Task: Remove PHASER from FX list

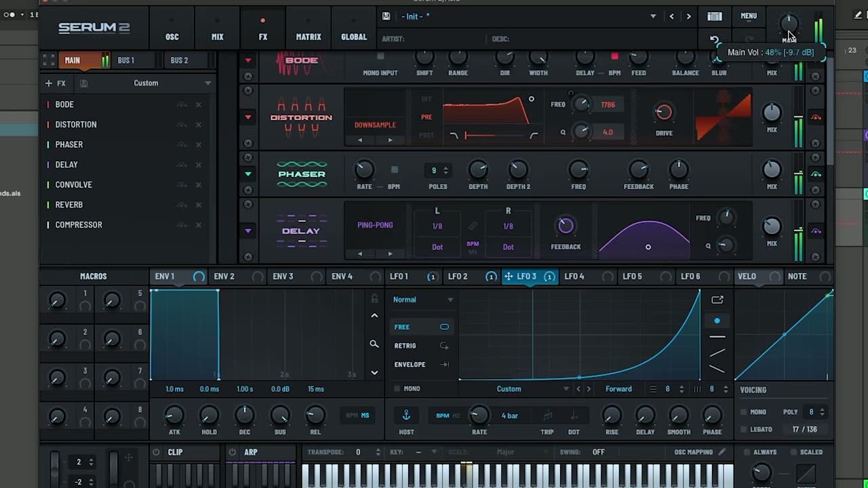Action: [199, 144]
